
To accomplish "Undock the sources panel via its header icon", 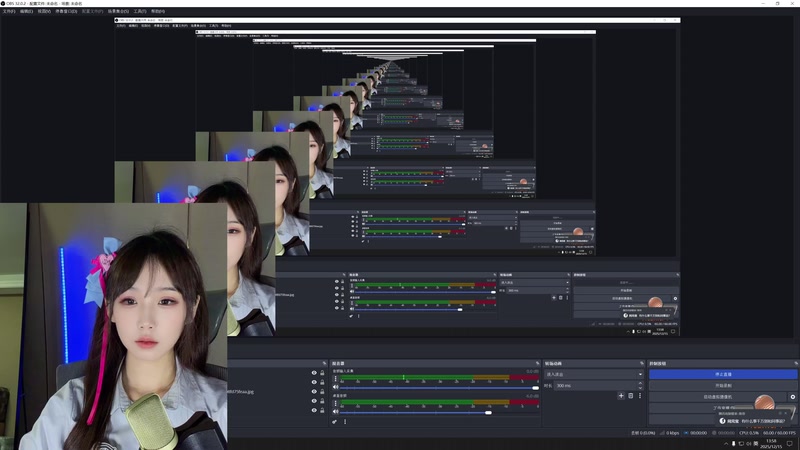I will [323, 363].
